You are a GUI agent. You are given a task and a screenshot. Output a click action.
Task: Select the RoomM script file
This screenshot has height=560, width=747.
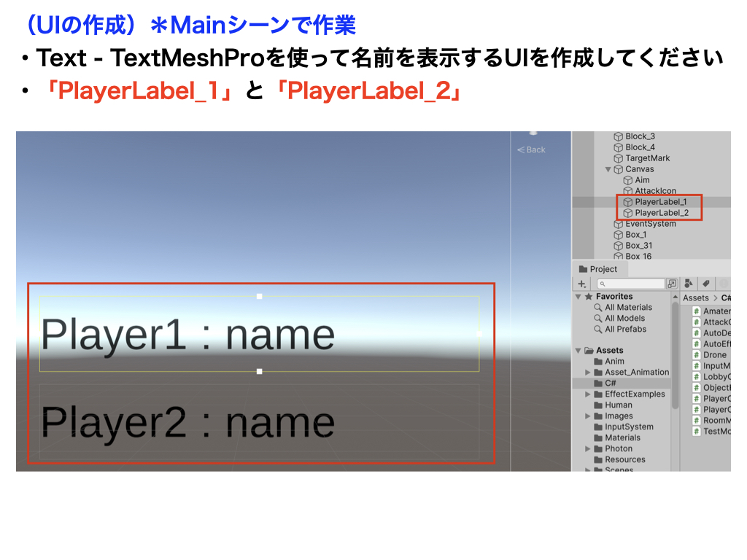(711, 421)
